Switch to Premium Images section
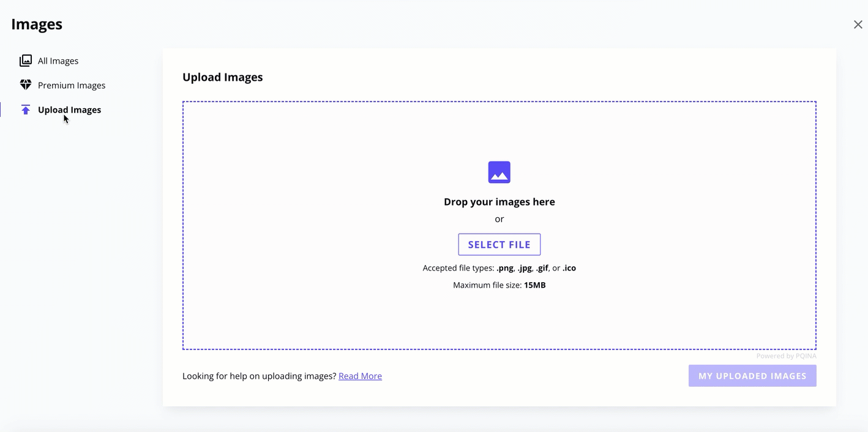This screenshot has height=432, width=868. point(72,85)
